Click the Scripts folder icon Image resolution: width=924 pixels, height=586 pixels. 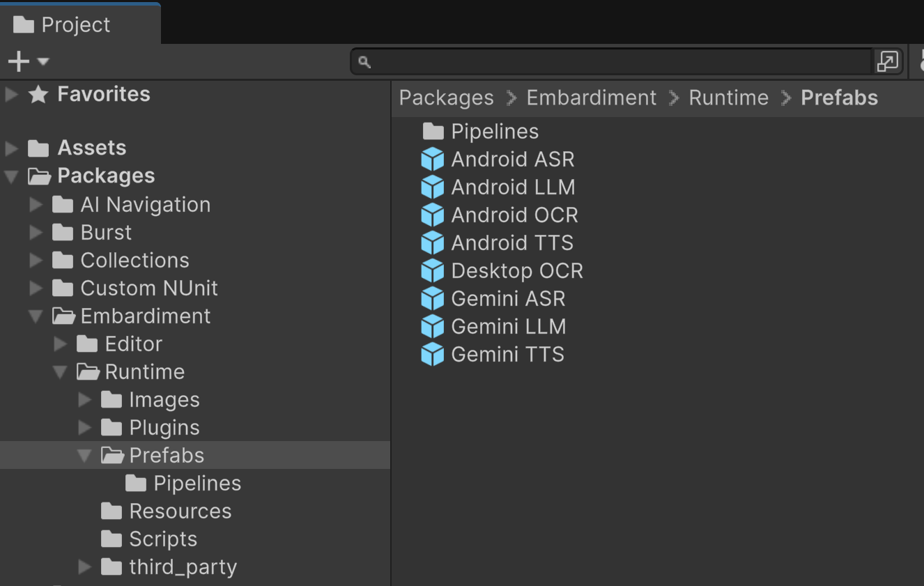coord(111,539)
